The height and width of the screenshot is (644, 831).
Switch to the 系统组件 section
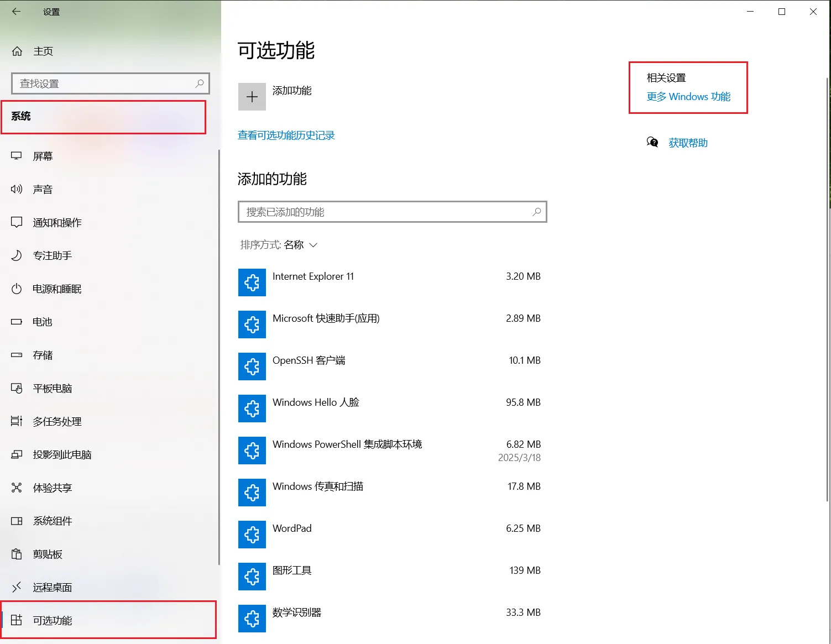tap(53, 521)
